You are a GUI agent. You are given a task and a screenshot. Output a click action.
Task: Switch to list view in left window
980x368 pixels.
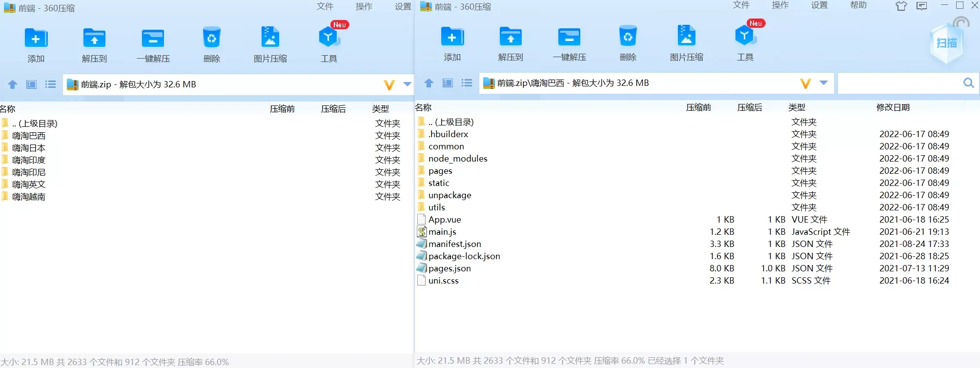click(50, 84)
